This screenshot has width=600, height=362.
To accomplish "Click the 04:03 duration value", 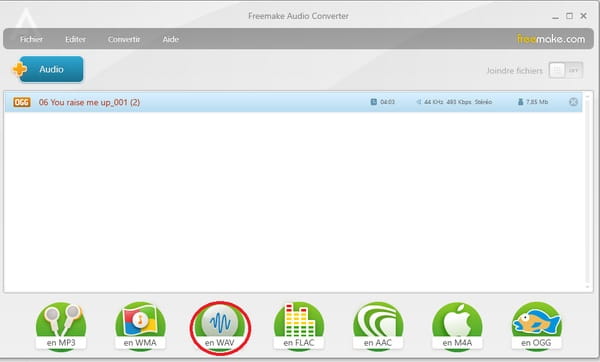I will pyautogui.click(x=387, y=102).
